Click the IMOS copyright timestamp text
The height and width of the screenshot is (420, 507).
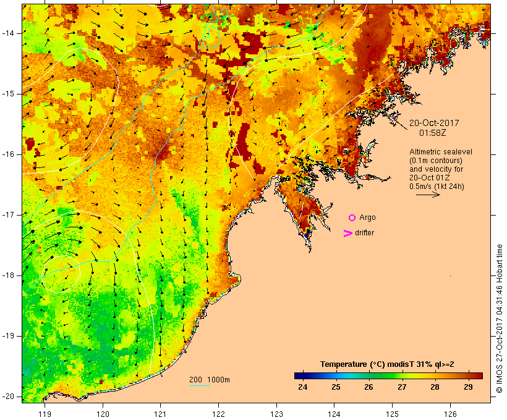pos(499,319)
